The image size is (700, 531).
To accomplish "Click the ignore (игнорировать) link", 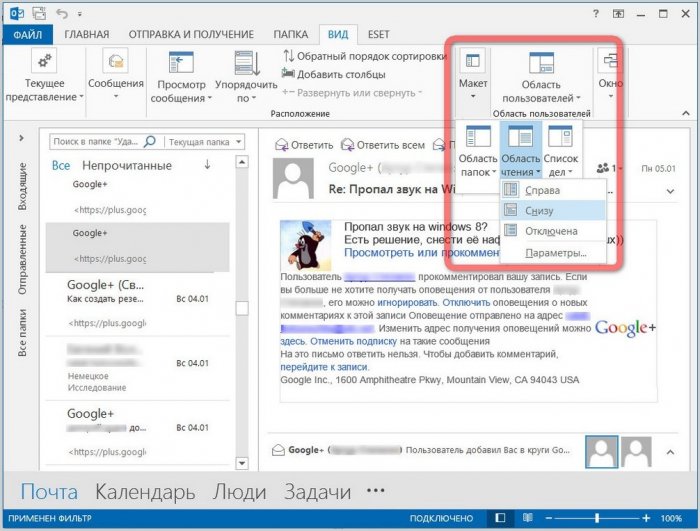I will click(x=408, y=302).
